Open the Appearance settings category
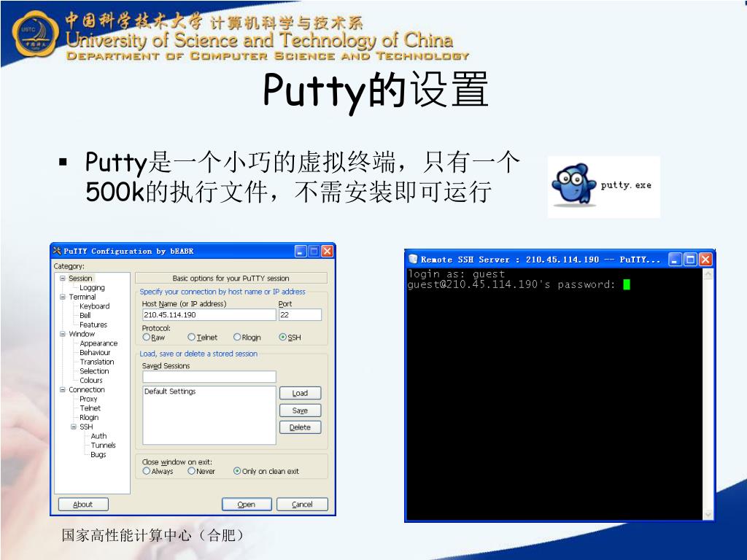 coord(98,343)
